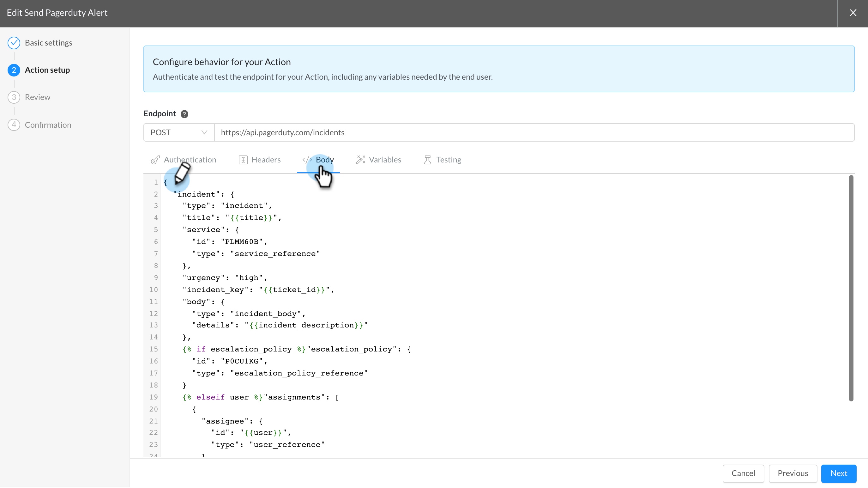Click the {% elseif user %} assignments line
This screenshot has width=868, height=488.
pyautogui.click(x=261, y=398)
